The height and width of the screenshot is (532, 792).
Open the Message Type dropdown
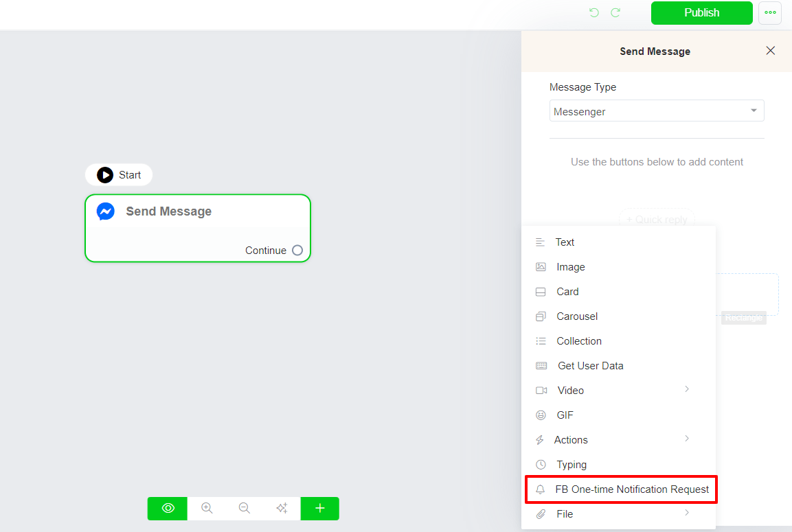click(x=656, y=111)
